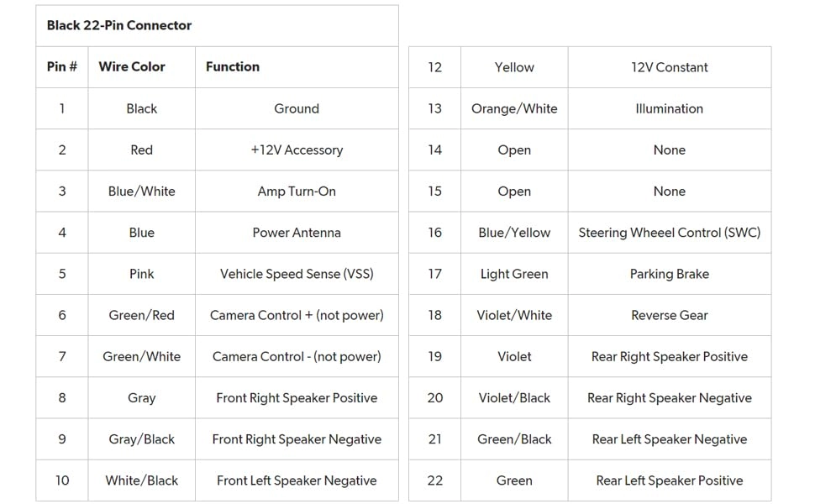Select 'Rear Left Speaker Positive' cell
Image resolution: width=815 pixels, height=504 pixels.
pyautogui.click(x=670, y=480)
